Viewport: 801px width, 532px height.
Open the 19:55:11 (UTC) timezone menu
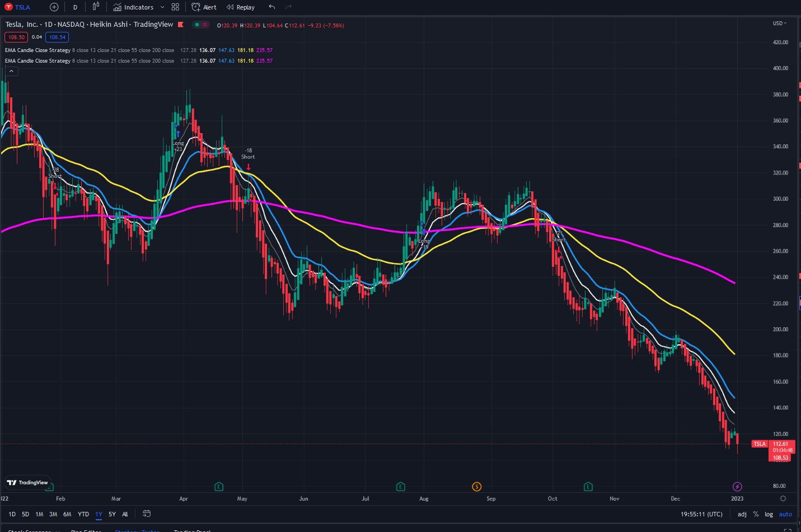click(701, 514)
